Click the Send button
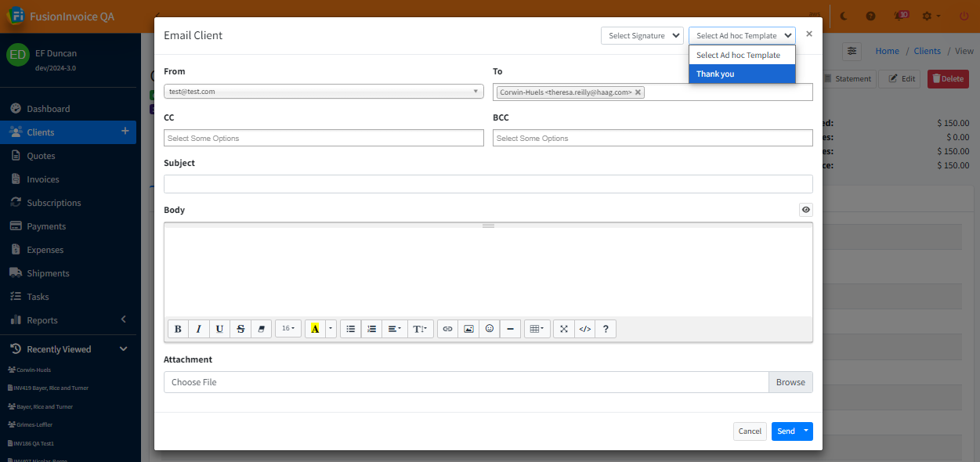This screenshot has width=980, height=462. click(x=786, y=431)
